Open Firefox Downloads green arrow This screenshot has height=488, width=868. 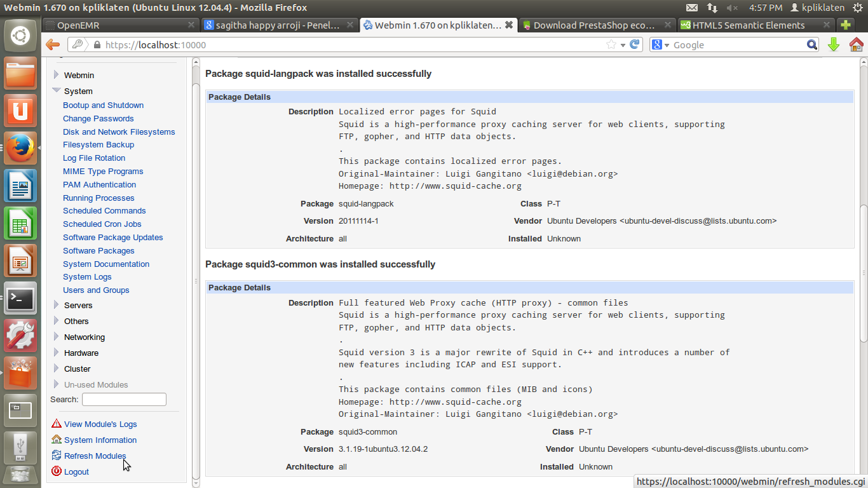[834, 44]
